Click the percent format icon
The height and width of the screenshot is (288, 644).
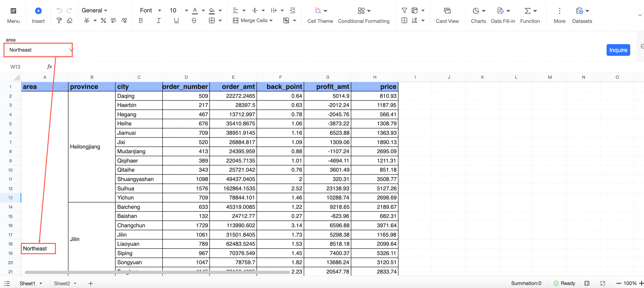coord(103,21)
